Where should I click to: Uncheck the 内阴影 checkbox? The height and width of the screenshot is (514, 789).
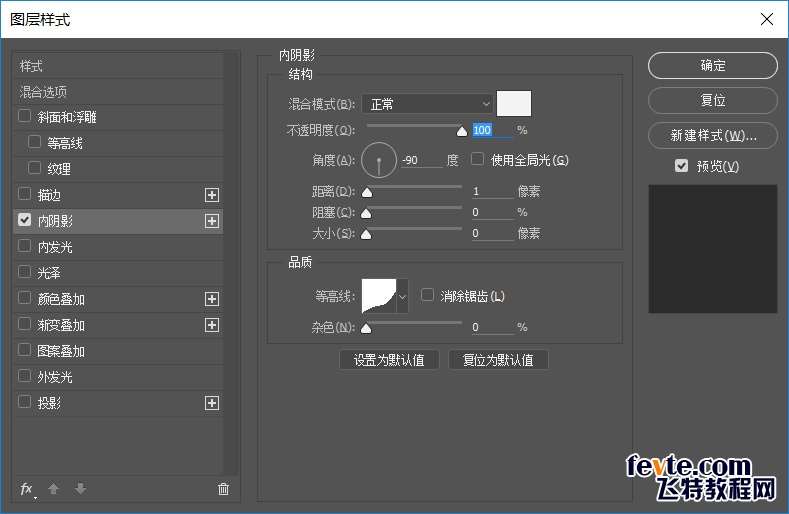click(24, 220)
